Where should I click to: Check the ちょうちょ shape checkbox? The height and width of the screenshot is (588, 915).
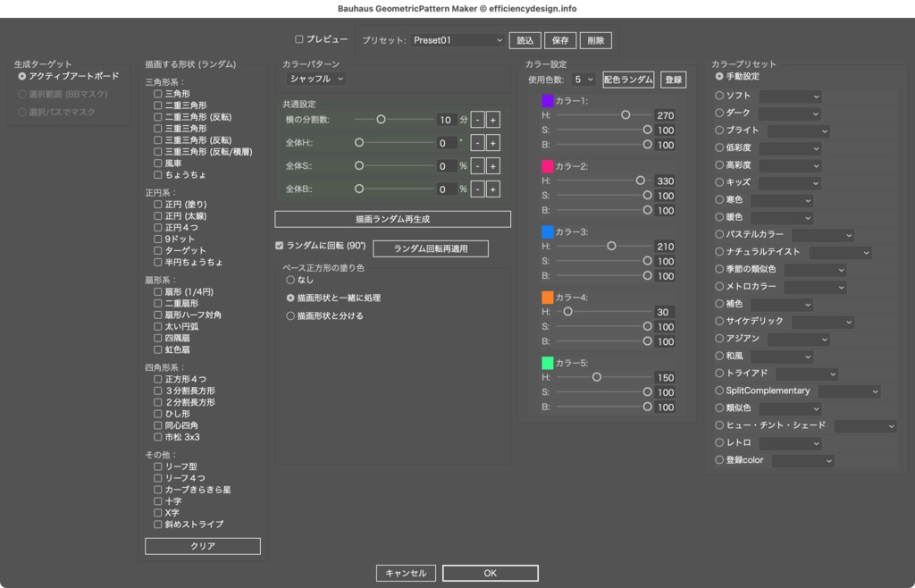pyautogui.click(x=157, y=175)
